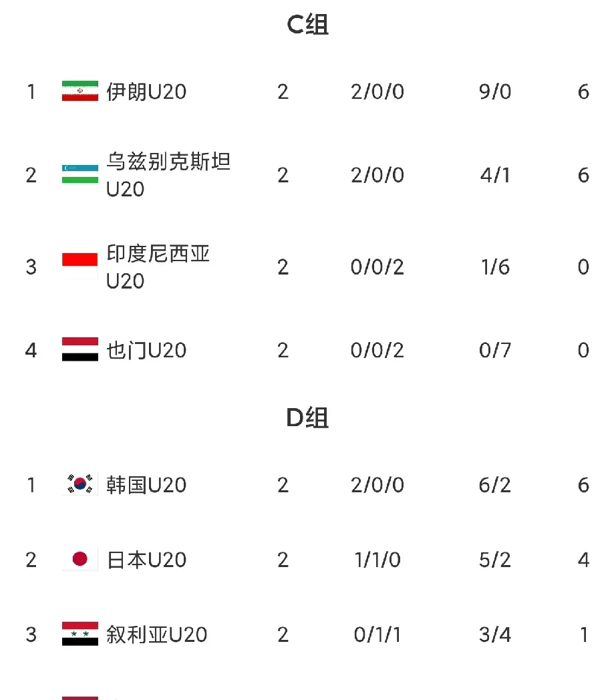
Task: Open the 日本U20 team page
Action: 146,559
